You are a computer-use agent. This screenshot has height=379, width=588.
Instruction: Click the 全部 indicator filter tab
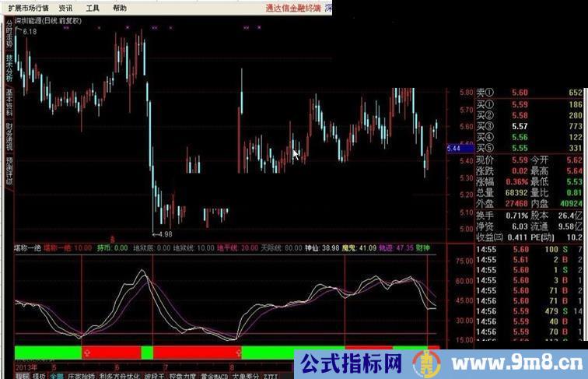pyautogui.click(x=57, y=374)
